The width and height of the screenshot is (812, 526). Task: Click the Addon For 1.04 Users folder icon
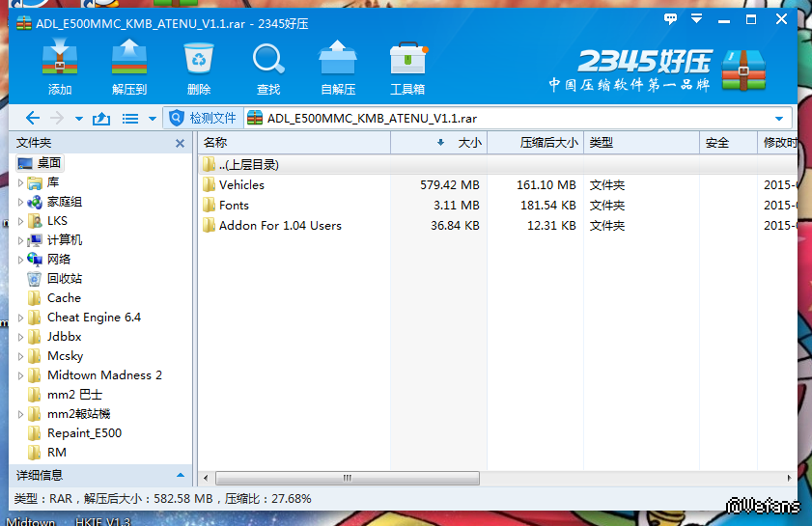pyautogui.click(x=209, y=225)
